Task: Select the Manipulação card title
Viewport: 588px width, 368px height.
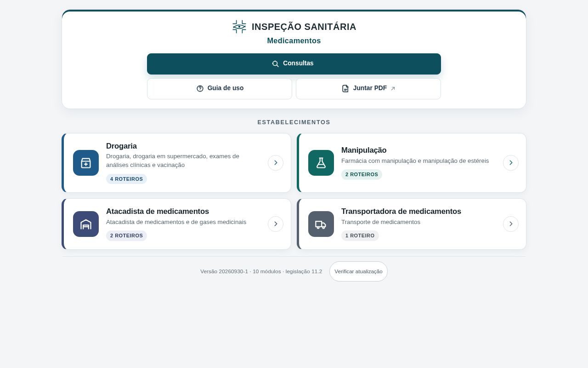Action: tap(364, 150)
